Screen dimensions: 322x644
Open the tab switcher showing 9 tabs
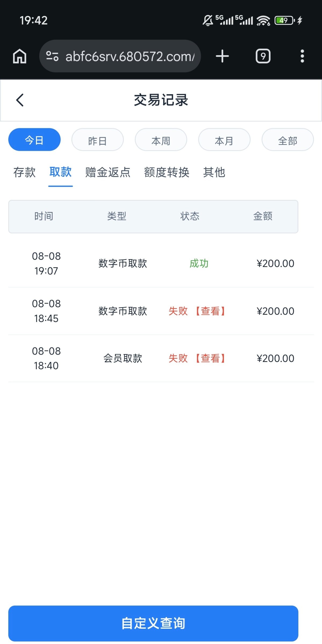(x=263, y=56)
